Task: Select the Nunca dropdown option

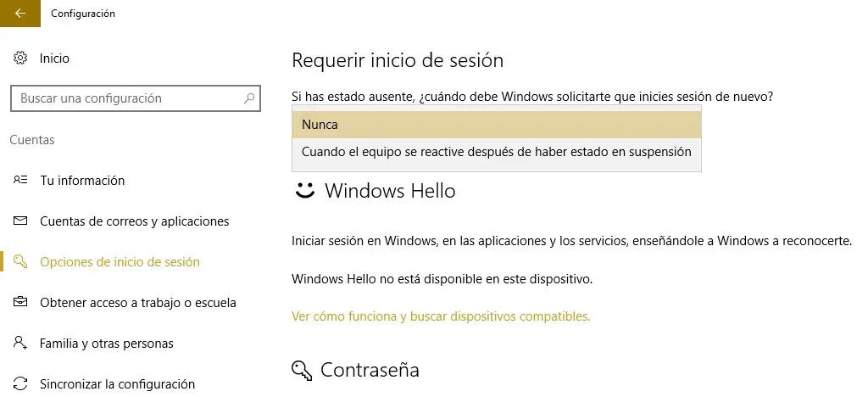Action: click(x=496, y=125)
